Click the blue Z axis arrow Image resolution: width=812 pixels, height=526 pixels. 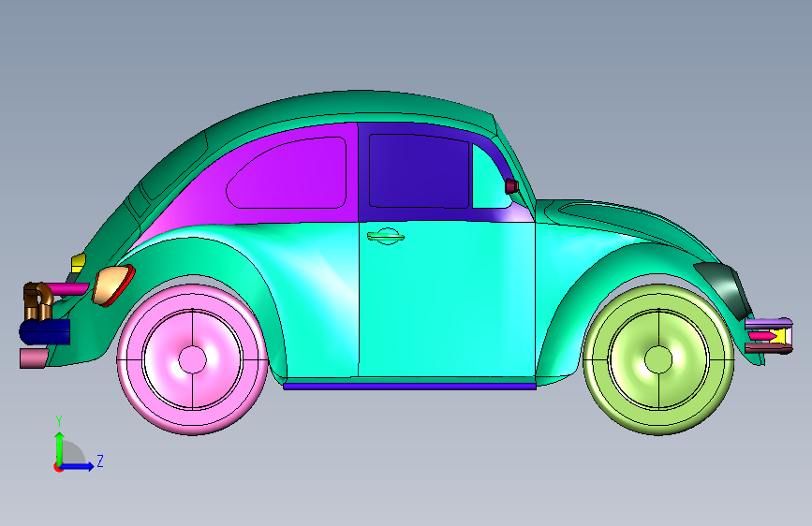[x=78, y=466]
